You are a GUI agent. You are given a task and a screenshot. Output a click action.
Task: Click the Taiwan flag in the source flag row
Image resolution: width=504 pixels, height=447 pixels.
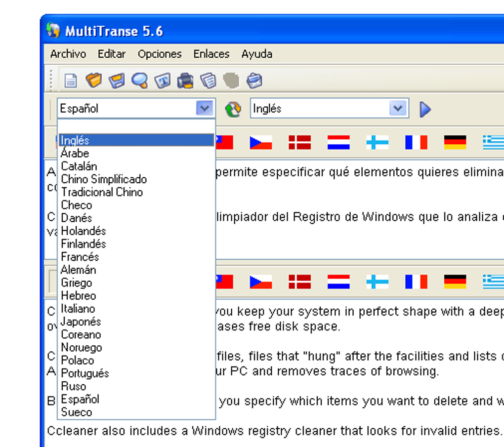[224, 142]
